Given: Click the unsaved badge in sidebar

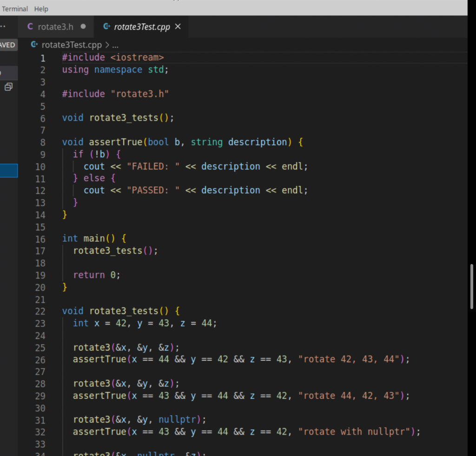Looking at the screenshot, I should click(8, 45).
